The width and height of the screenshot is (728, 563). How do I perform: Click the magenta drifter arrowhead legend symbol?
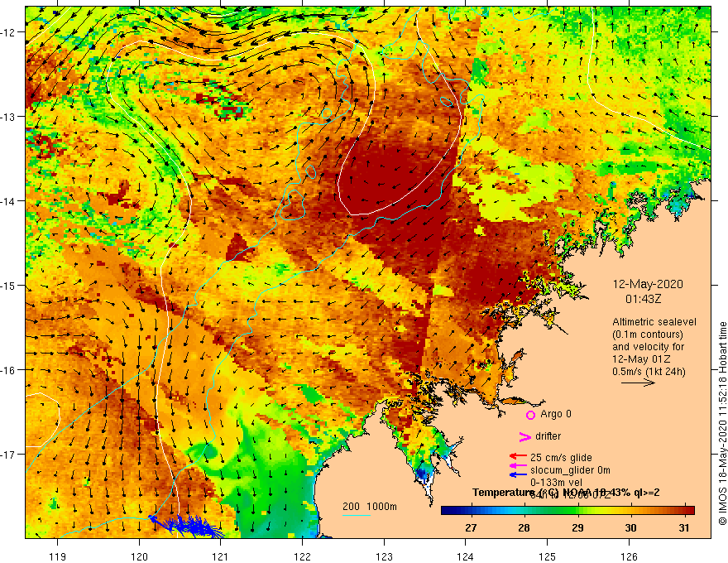point(524,436)
